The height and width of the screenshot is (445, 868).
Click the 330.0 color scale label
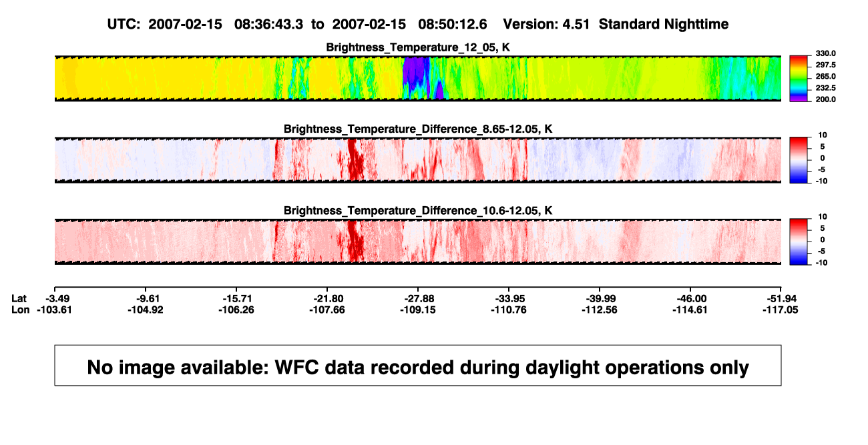[x=827, y=53]
